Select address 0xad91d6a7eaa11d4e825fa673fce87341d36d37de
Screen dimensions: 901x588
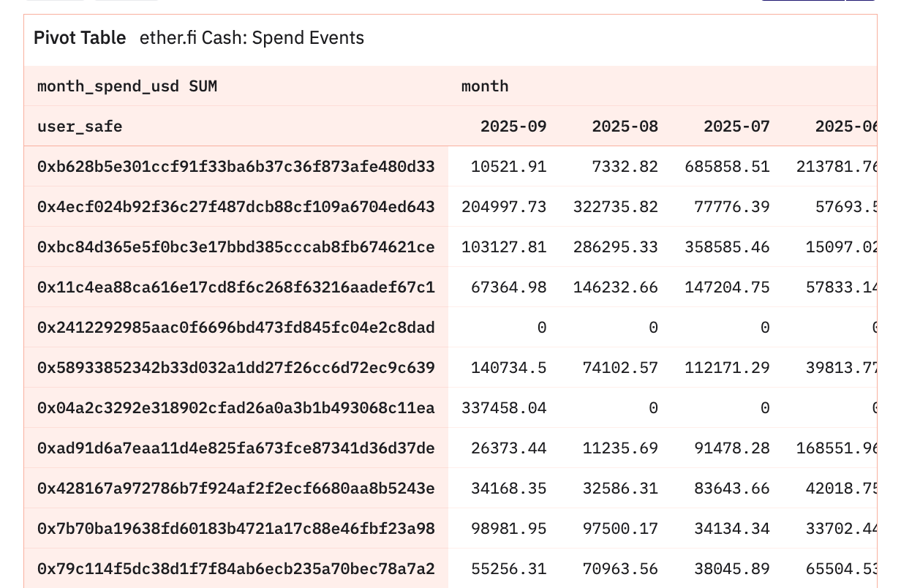point(236,448)
